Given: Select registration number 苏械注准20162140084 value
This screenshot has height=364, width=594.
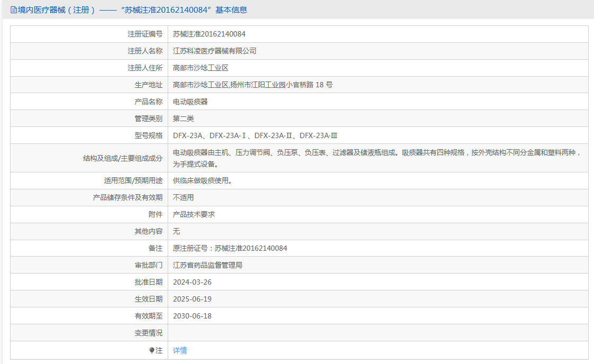Looking at the screenshot, I should (209, 34).
